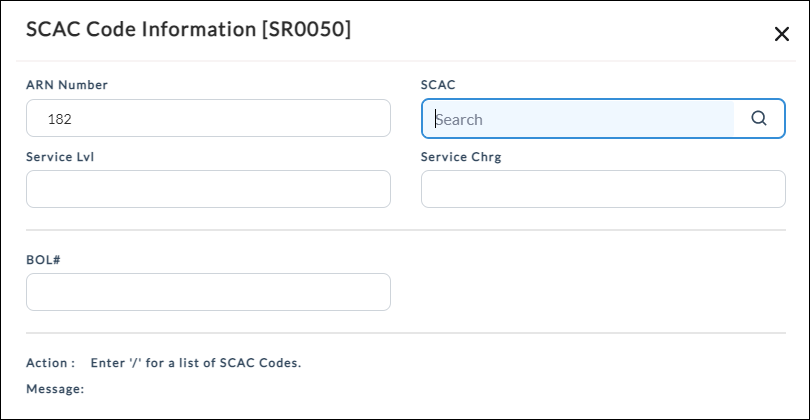810x420 pixels.
Task: Click the BOL# label text
Action: (x=43, y=259)
